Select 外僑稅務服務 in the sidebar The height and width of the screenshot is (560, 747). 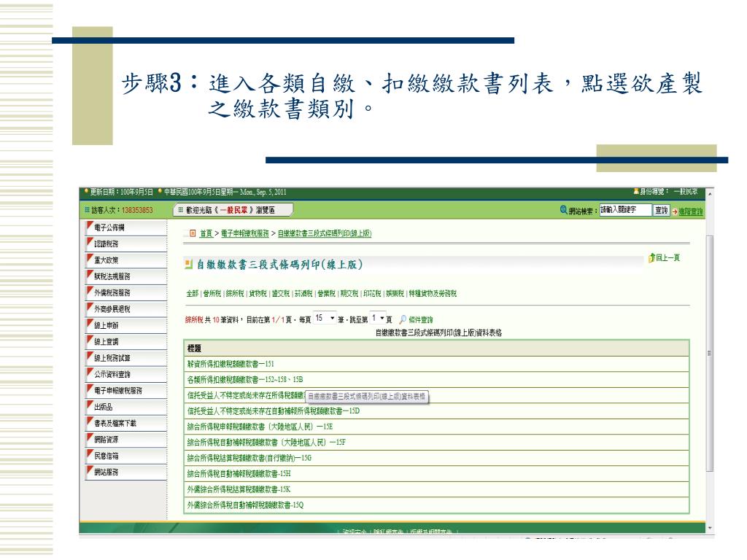pos(126,293)
